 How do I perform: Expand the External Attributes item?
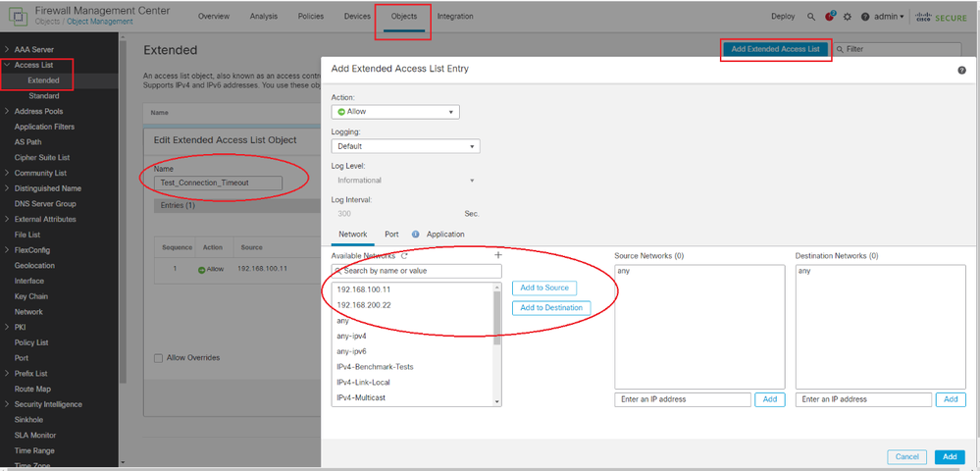click(6, 219)
